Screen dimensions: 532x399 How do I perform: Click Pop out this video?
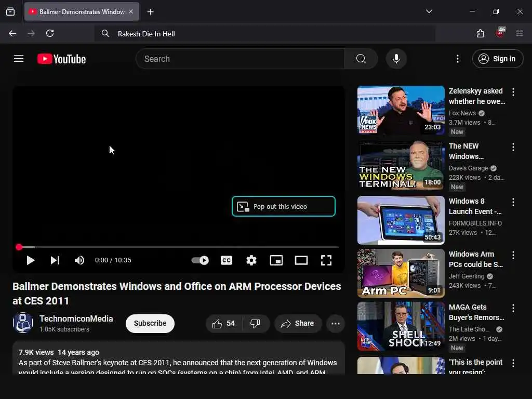[284, 206]
